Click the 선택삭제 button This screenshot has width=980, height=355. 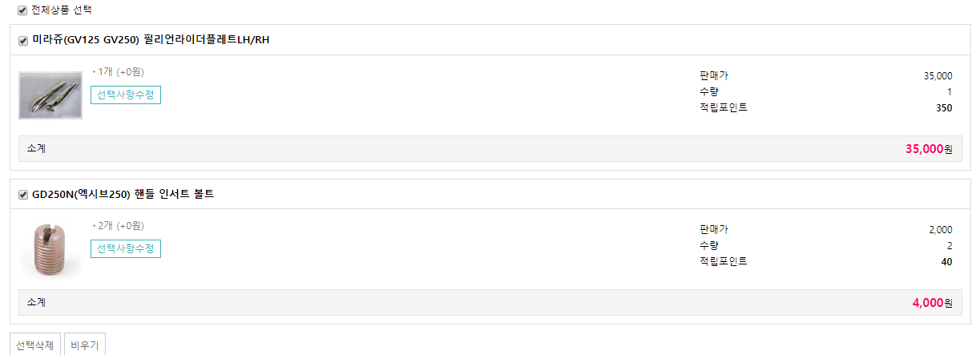[x=34, y=346]
